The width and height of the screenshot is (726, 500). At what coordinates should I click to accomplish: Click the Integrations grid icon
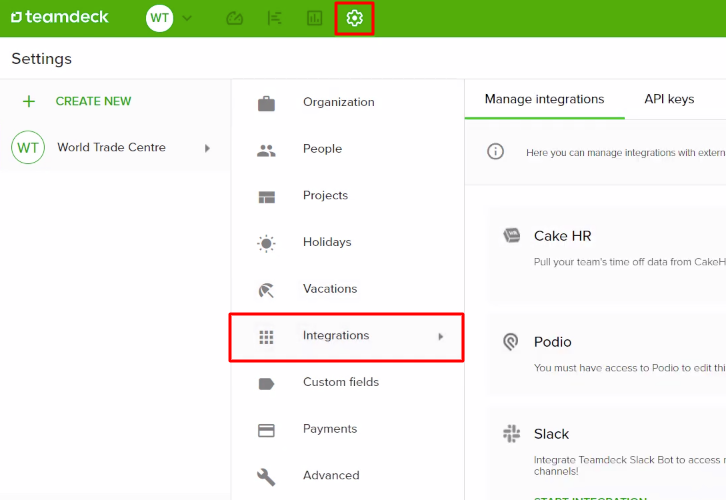(x=266, y=337)
